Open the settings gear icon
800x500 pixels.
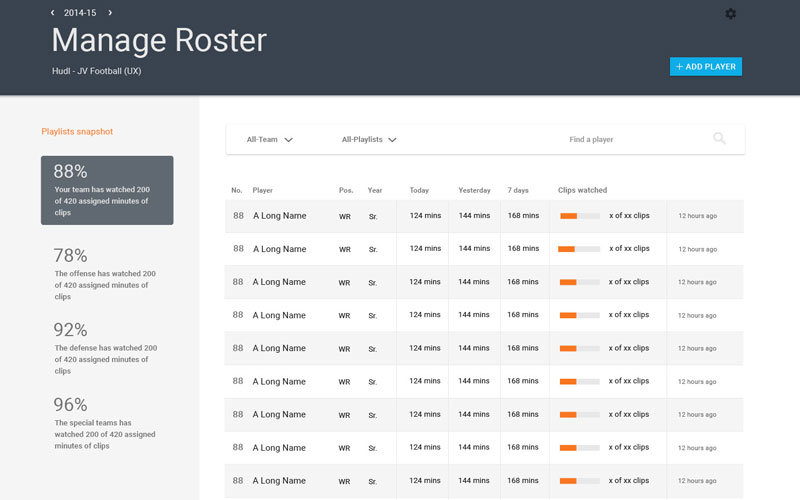click(730, 13)
